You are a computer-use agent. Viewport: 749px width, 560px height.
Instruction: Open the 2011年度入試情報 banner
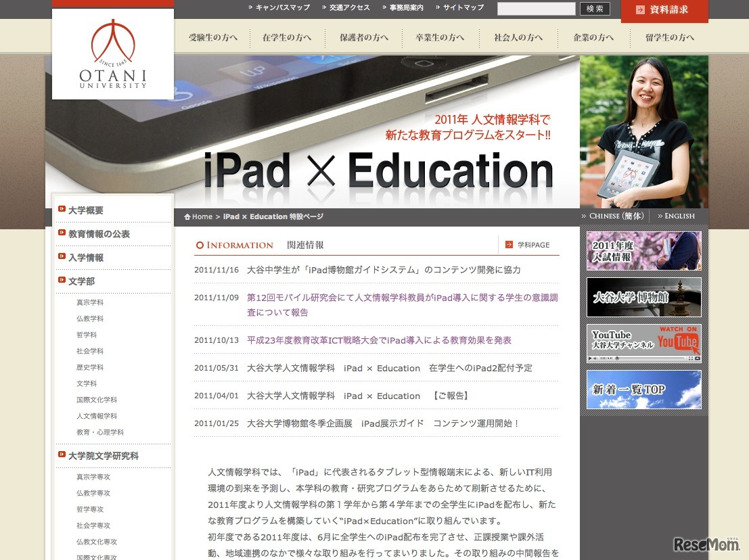tap(643, 251)
